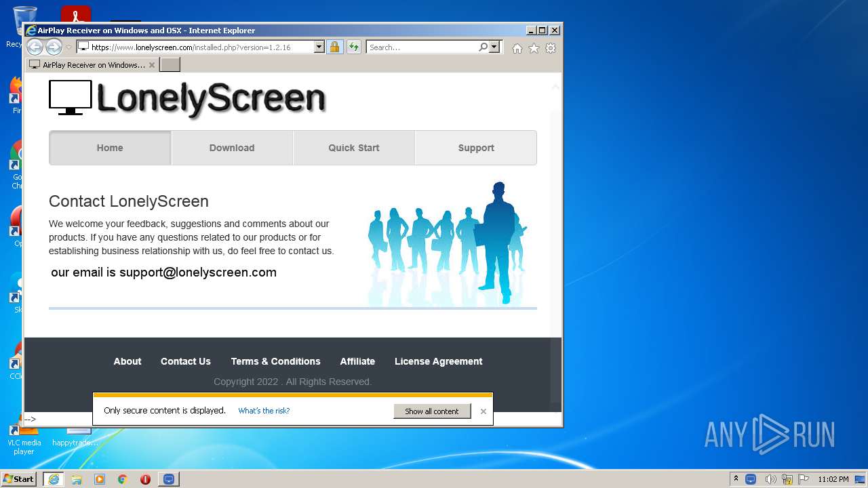Screen dimensions: 868x488
Task: Open the recent pages dropdown arrow
Action: coord(68,47)
